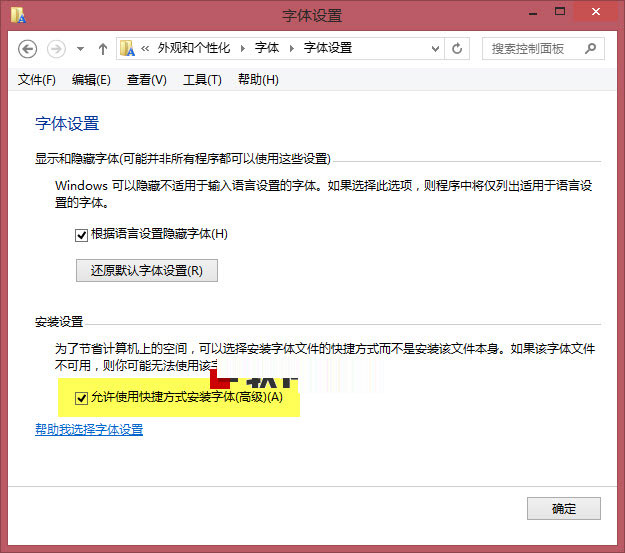Click the Refresh button in address bar
The image size is (625, 553).
point(458,48)
